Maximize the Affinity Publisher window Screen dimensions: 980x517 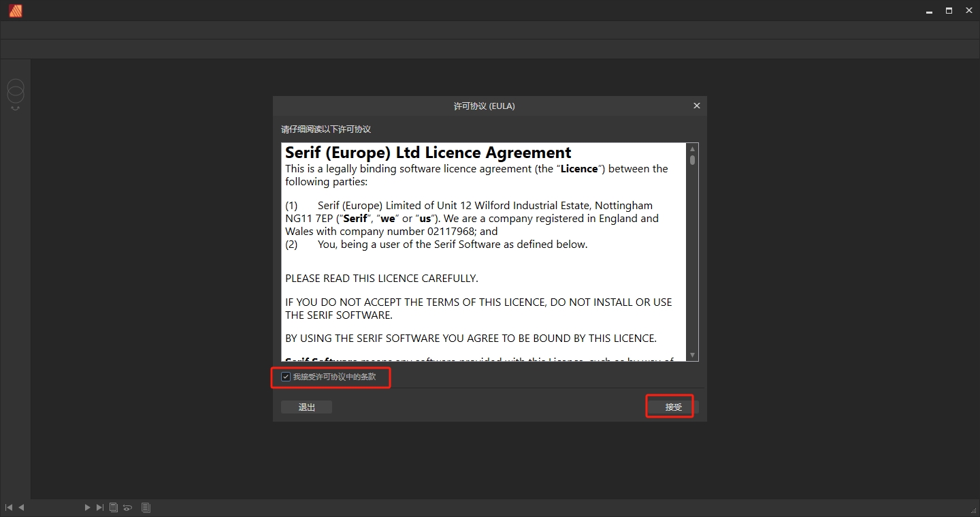[949, 10]
